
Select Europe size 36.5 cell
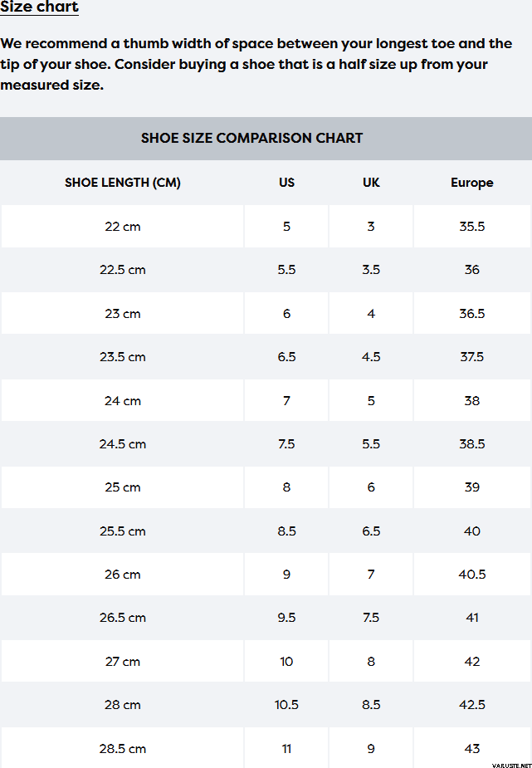tap(471, 314)
